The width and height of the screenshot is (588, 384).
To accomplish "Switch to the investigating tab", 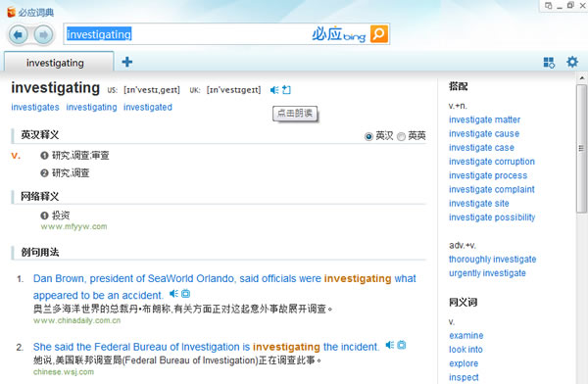I will point(59,62).
